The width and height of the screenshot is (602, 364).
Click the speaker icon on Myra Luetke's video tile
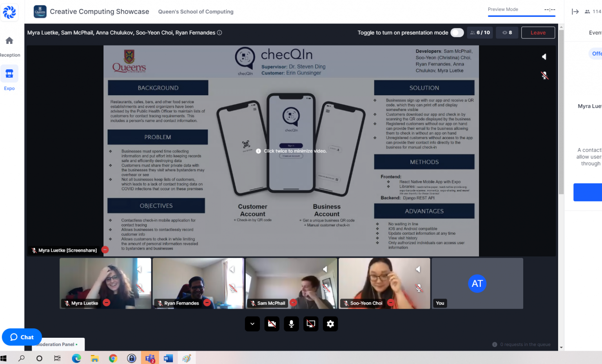pyautogui.click(x=139, y=269)
